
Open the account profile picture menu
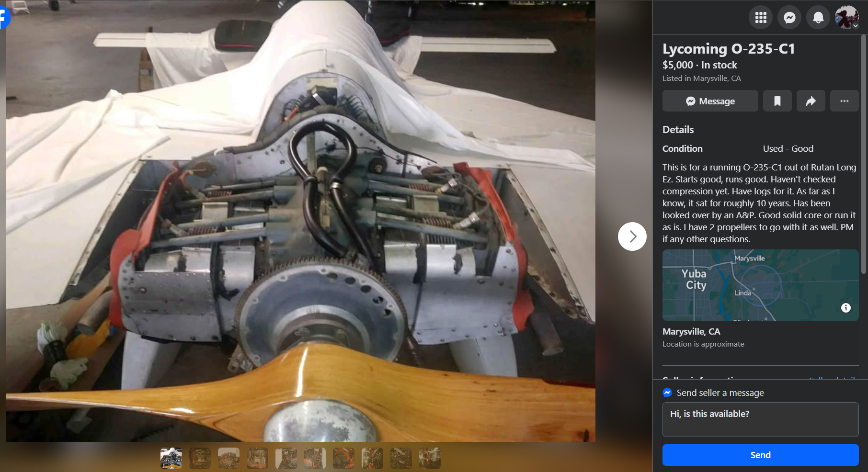[847, 18]
